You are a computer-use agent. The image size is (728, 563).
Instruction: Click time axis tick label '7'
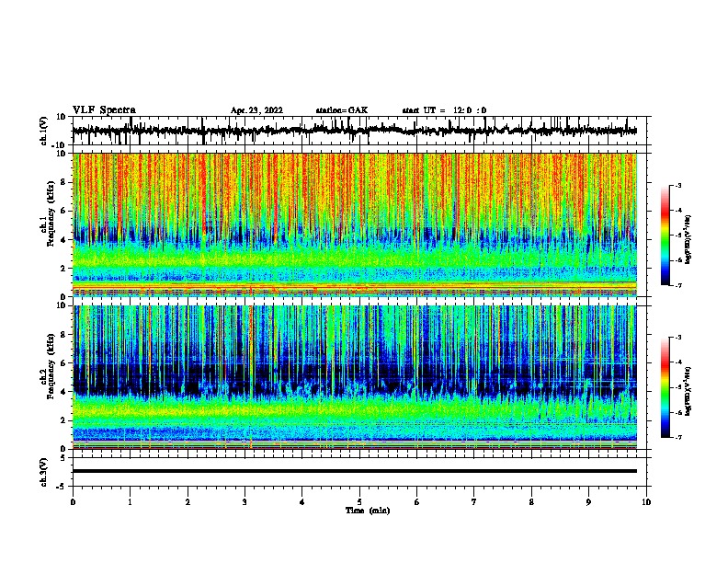(x=474, y=502)
